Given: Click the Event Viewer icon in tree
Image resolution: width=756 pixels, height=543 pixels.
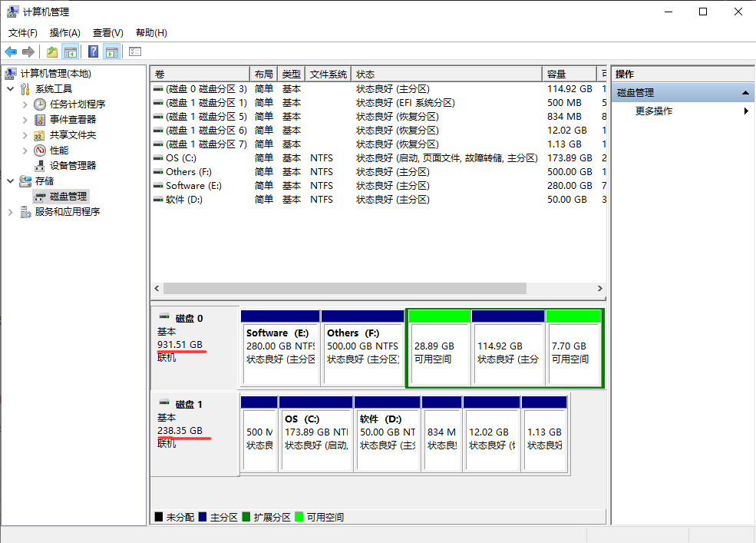Looking at the screenshot, I should [x=40, y=120].
